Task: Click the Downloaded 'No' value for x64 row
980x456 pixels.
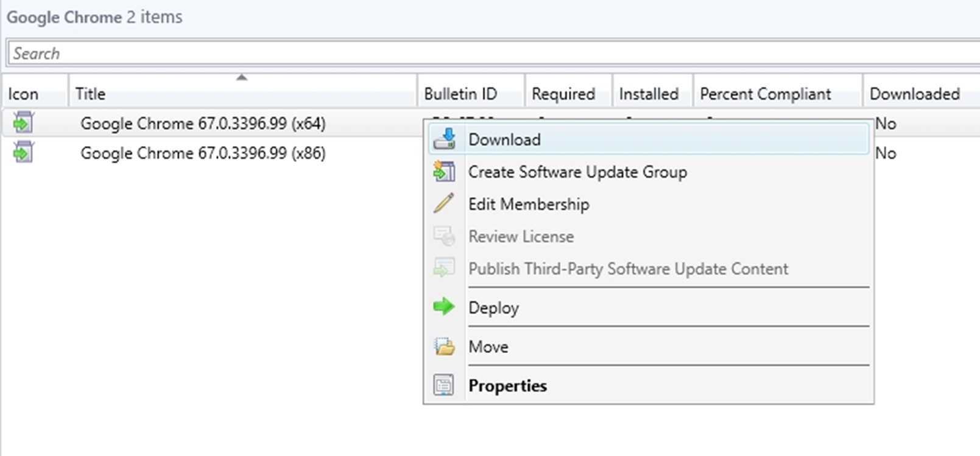Action: (886, 124)
